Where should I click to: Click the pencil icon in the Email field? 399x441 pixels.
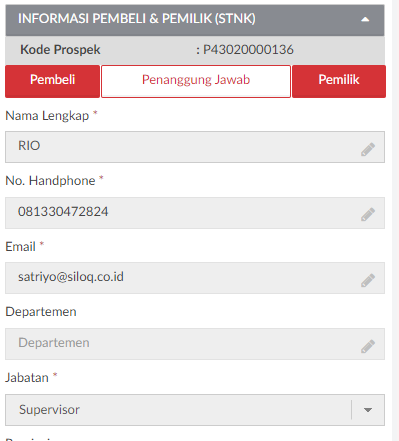(368, 280)
